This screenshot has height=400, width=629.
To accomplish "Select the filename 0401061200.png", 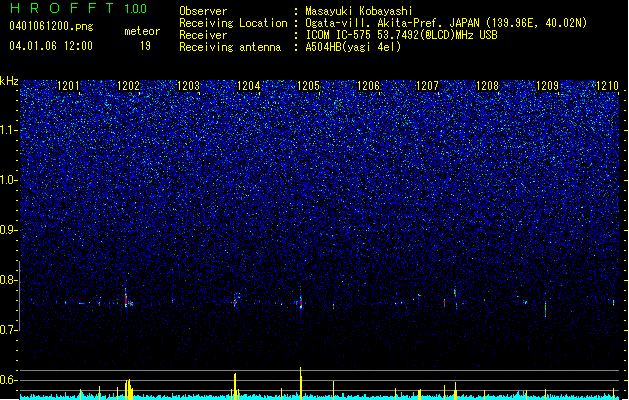I will [x=51, y=27].
